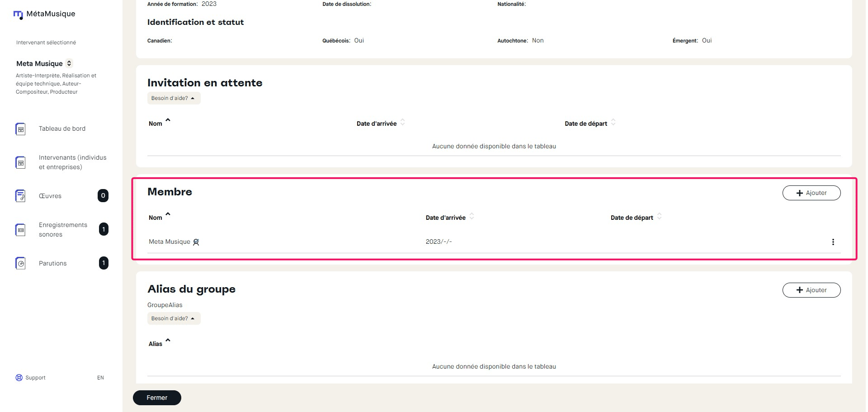Image resolution: width=868 pixels, height=412 pixels.
Task: Click Ajouter button in Alias du groupe
Action: point(811,290)
